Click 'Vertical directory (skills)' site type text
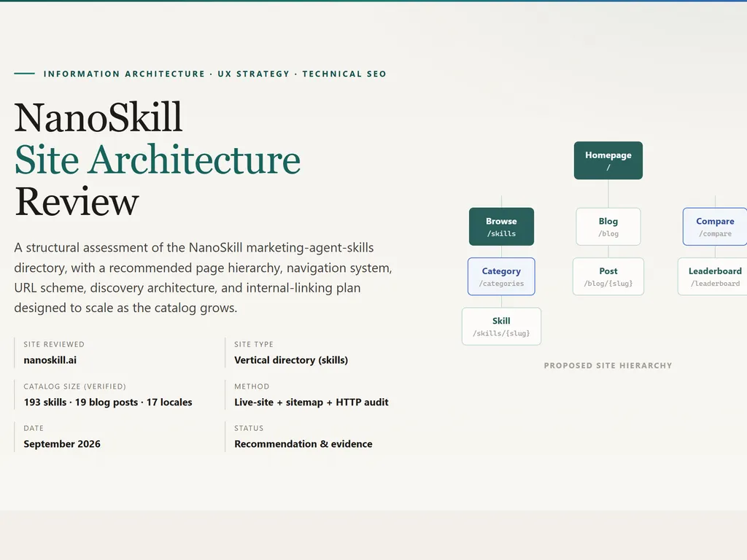 (x=291, y=360)
